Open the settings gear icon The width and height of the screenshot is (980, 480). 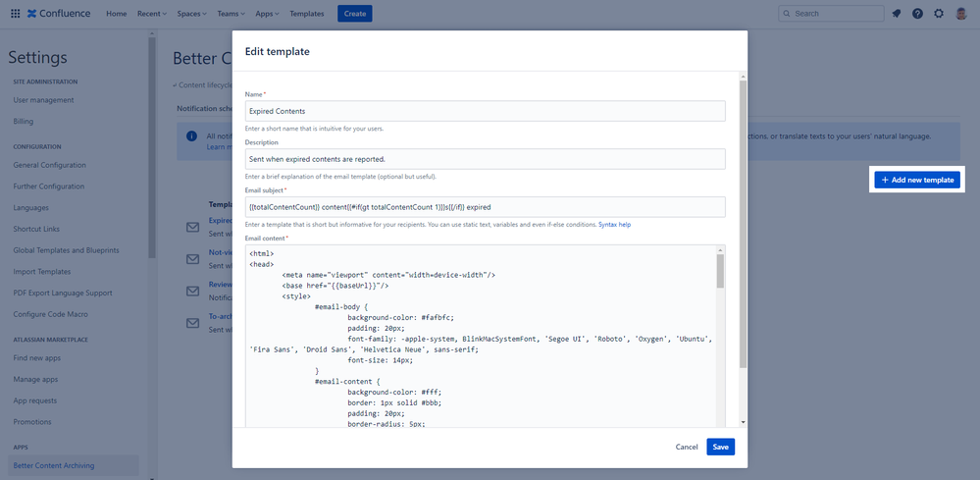click(939, 13)
